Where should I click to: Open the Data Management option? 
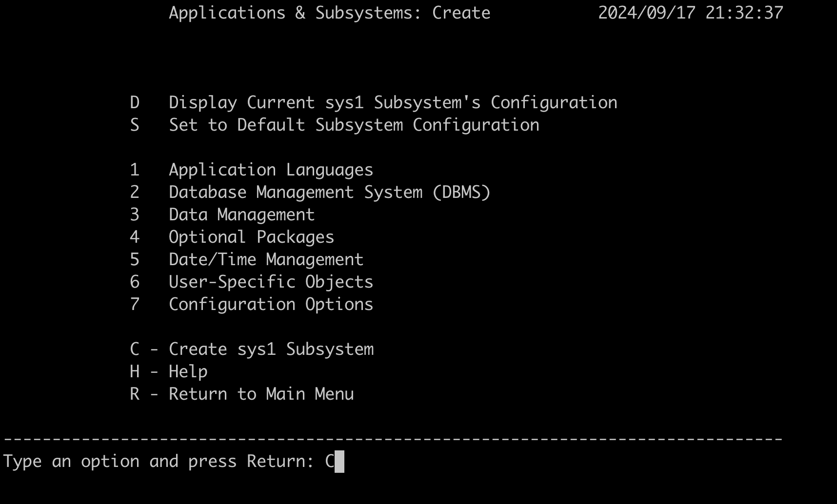[x=222, y=214]
